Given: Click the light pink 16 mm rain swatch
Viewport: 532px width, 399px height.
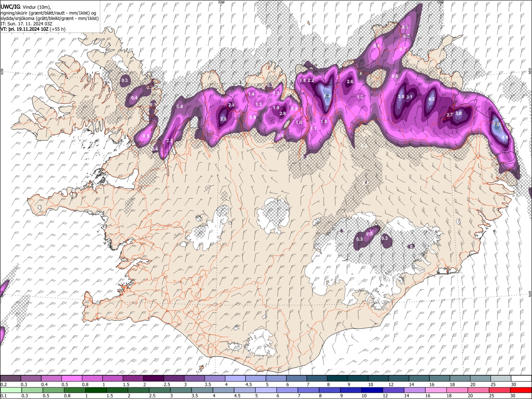Looking at the screenshot, I should [435, 390].
